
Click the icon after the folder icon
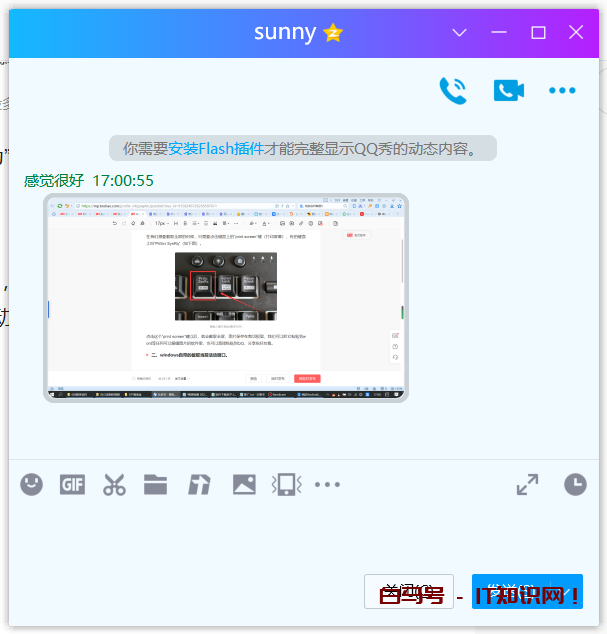click(x=199, y=484)
